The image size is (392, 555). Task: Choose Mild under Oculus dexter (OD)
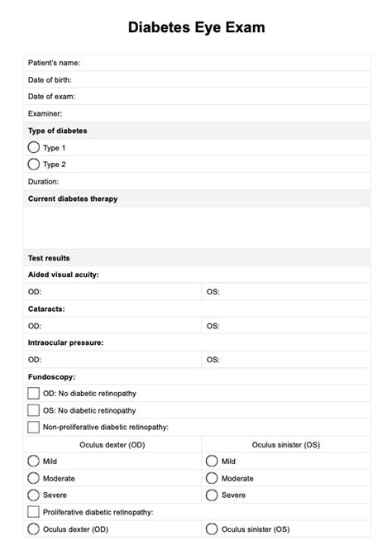click(x=34, y=461)
